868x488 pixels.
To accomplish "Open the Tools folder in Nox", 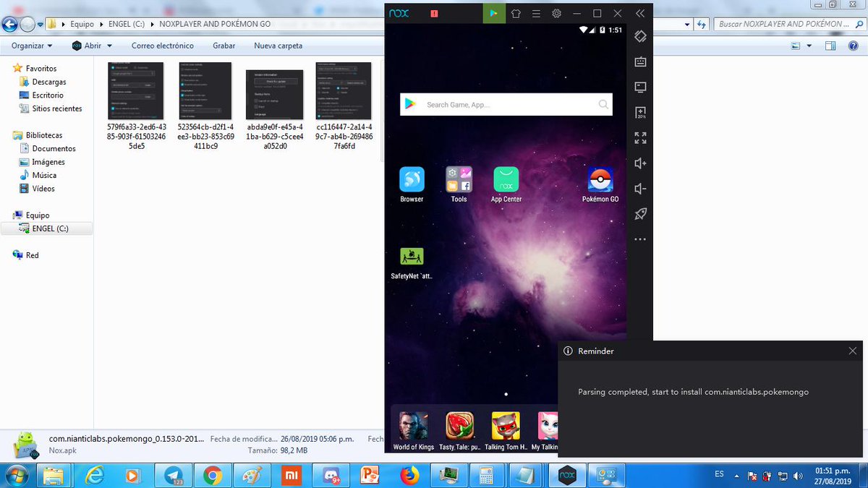I will [459, 184].
